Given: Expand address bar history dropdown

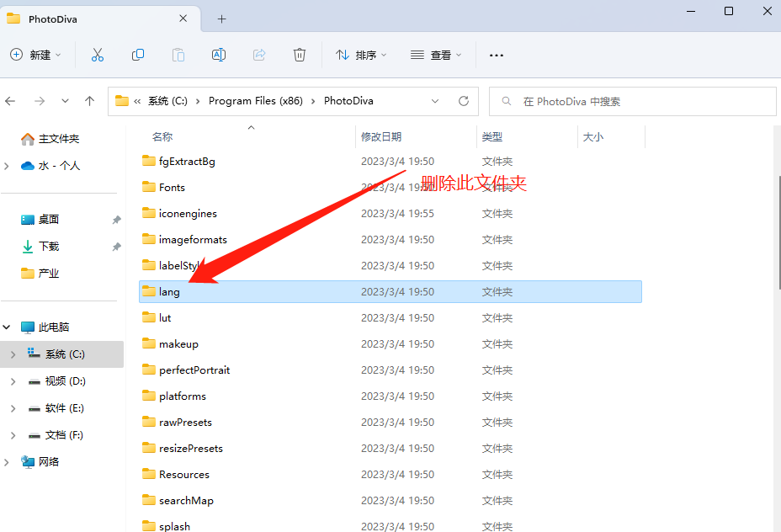Looking at the screenshot, I should click(x=435, y=101).
